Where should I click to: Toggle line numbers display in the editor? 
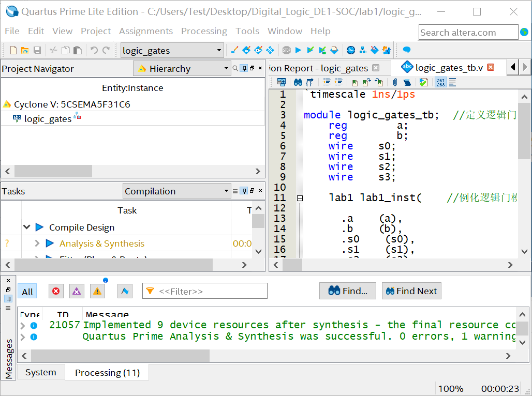coord(440,82)
